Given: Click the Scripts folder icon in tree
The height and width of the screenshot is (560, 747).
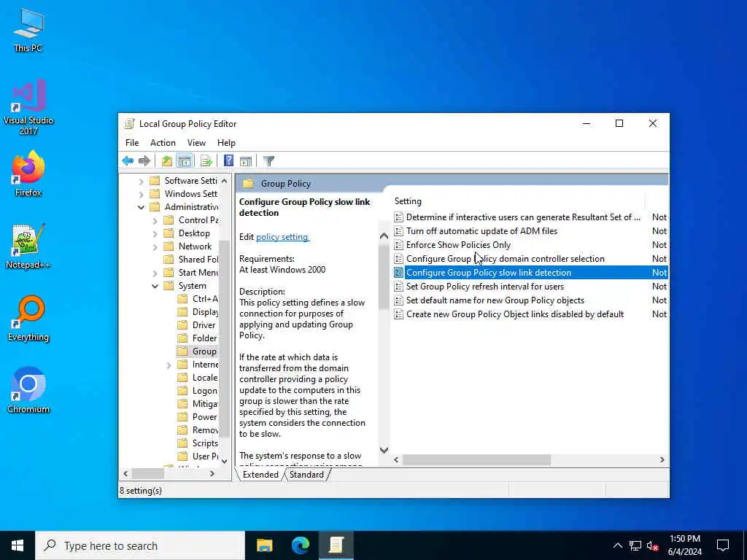Looking at the screenshot, I should tap(182, 443).
